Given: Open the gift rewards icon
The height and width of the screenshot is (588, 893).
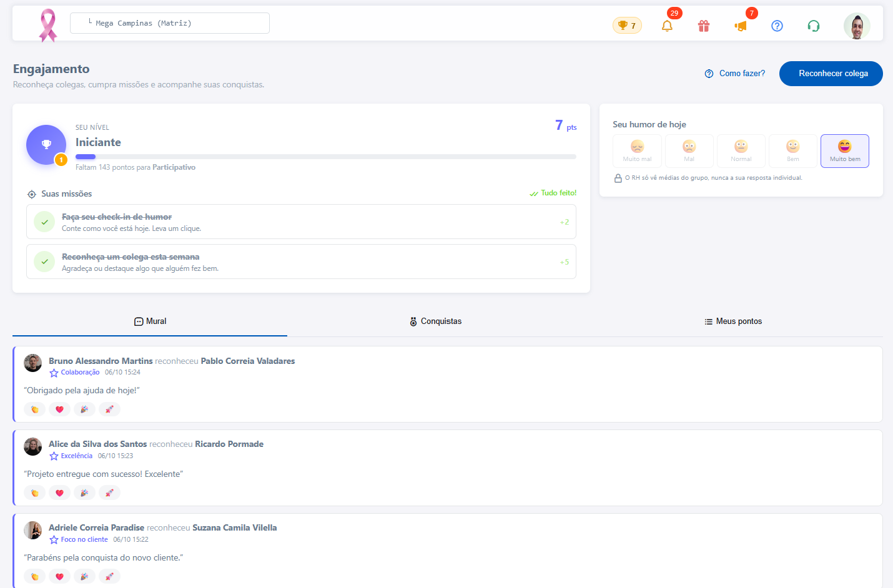Looking at the screenshot, I should (704, 26).
